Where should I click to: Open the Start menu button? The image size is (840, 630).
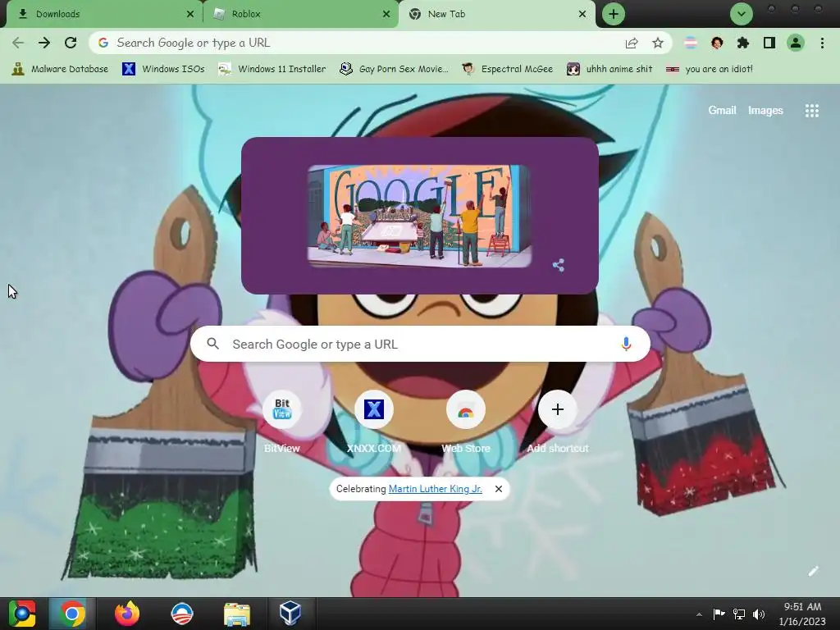point(22,614)
